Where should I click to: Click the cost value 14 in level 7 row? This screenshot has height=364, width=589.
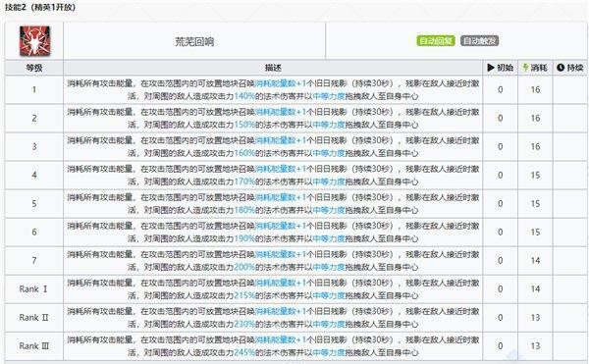535,260
